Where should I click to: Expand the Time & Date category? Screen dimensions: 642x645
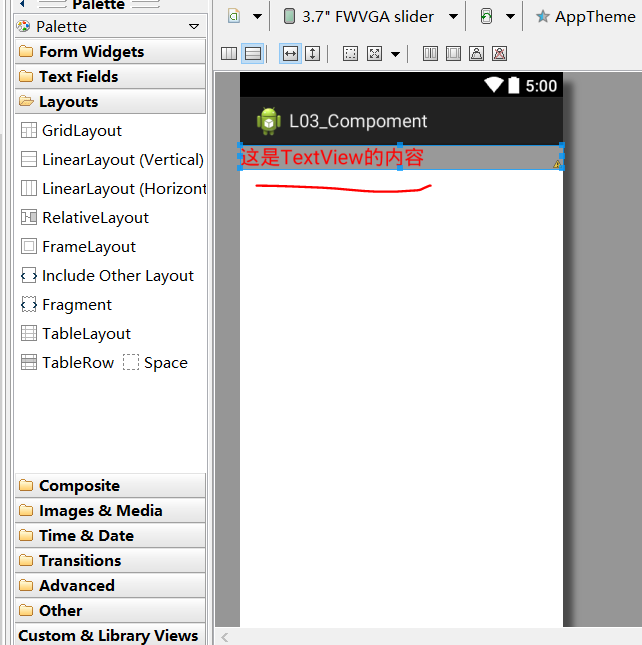click(110, 536)
